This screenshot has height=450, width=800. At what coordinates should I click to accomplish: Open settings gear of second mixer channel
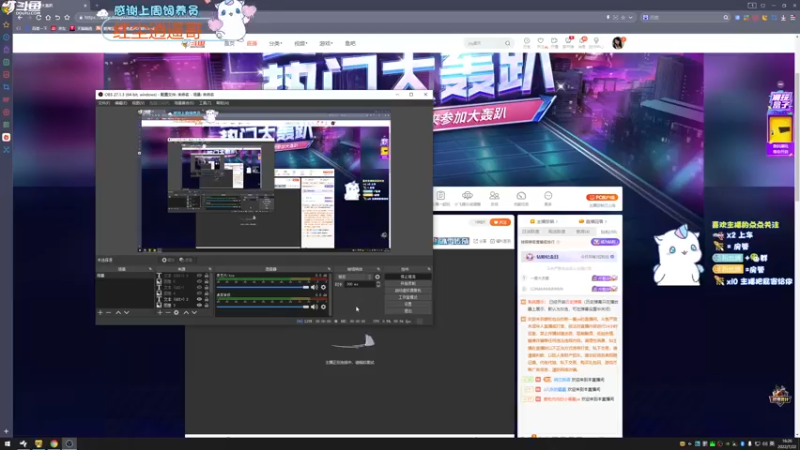coord(323,307)
